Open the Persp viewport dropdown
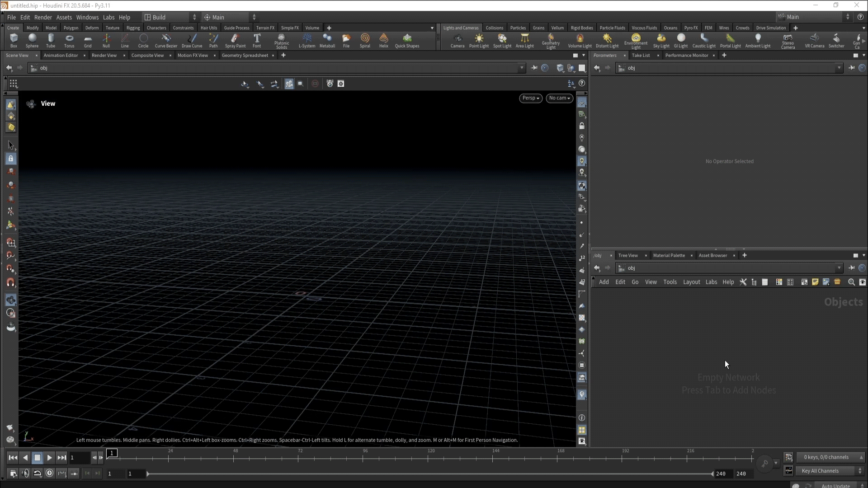868x488 pixels. 531,98
